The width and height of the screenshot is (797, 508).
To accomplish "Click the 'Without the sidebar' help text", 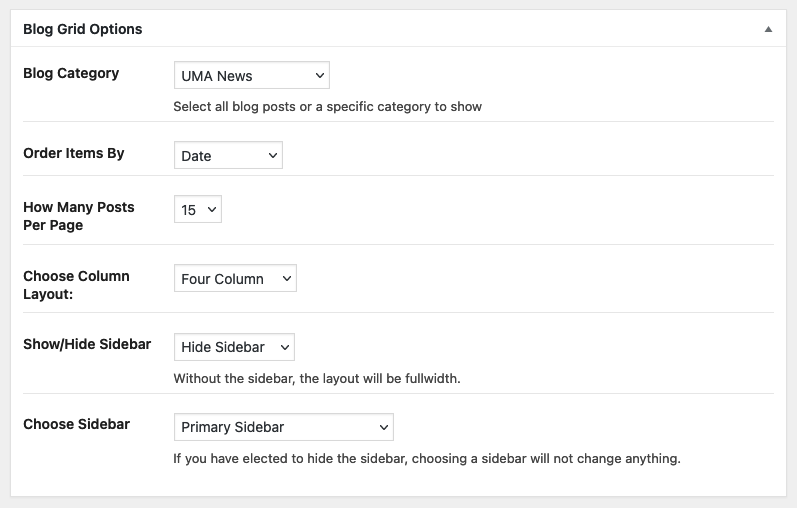I will pyautogui.click(x=317, y=379).
